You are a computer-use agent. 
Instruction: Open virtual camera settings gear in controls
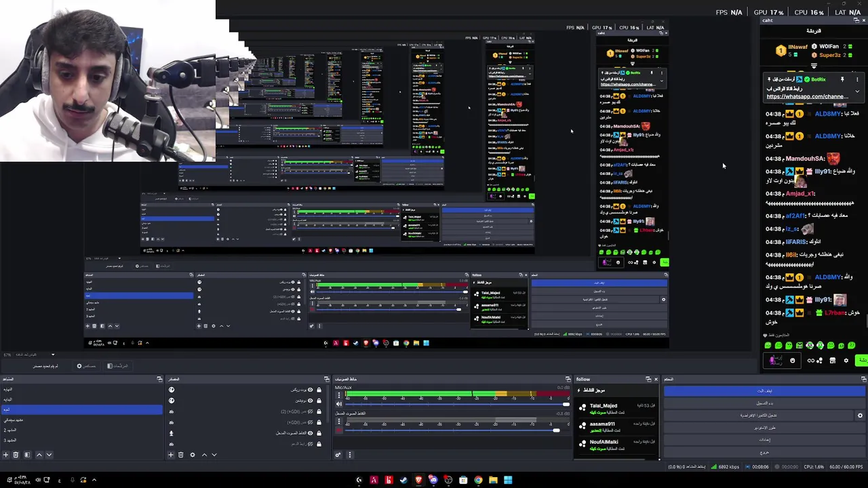860,415
